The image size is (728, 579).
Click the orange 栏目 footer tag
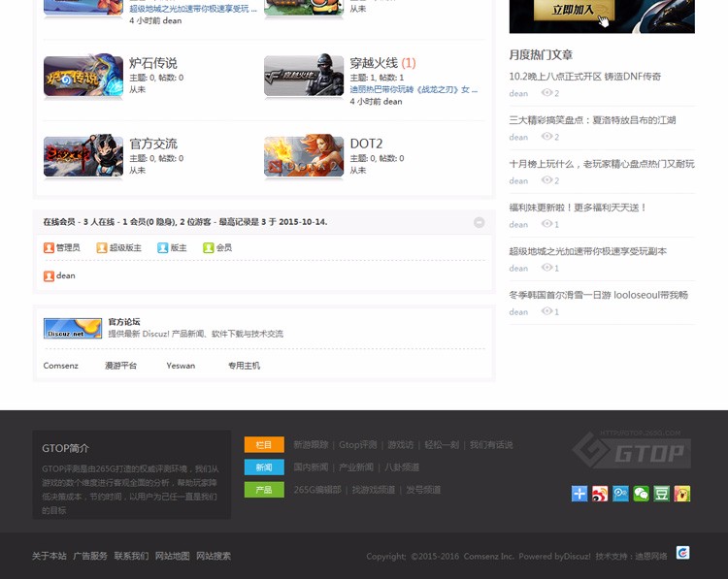[x=264, y=445]
